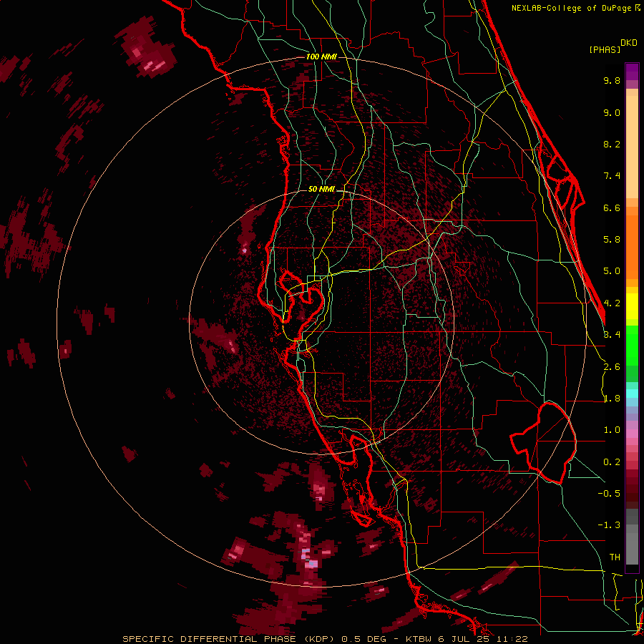Click the DKD product code label
This screenshot has height=644, width=644.
point(629,43)
